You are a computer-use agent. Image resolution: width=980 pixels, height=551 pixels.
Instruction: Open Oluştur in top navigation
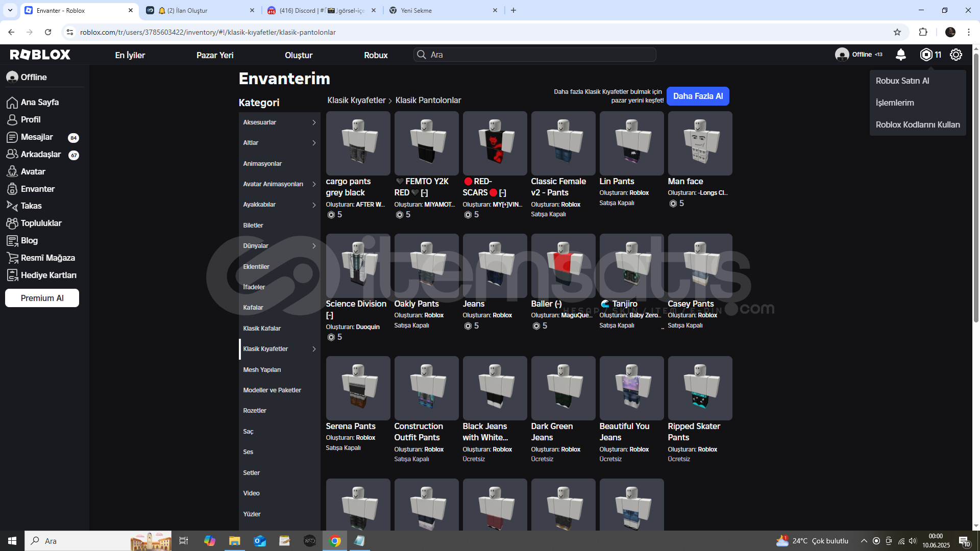[x=299, y=55]
